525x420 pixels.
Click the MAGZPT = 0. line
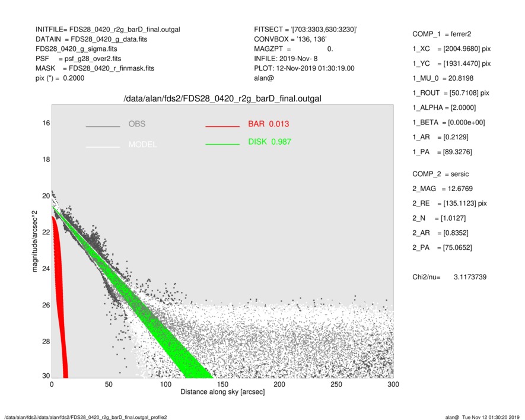coord(294,49)
